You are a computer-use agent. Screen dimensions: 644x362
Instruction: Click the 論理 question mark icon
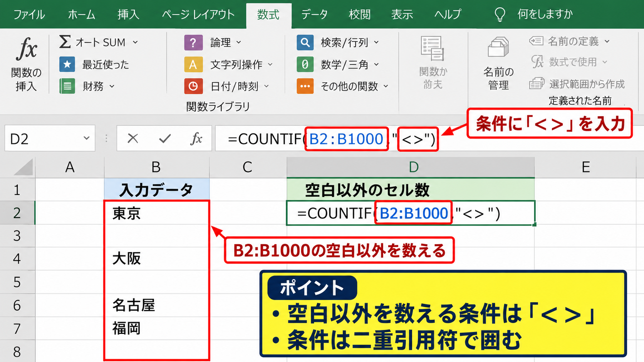(x=193, y=42)
